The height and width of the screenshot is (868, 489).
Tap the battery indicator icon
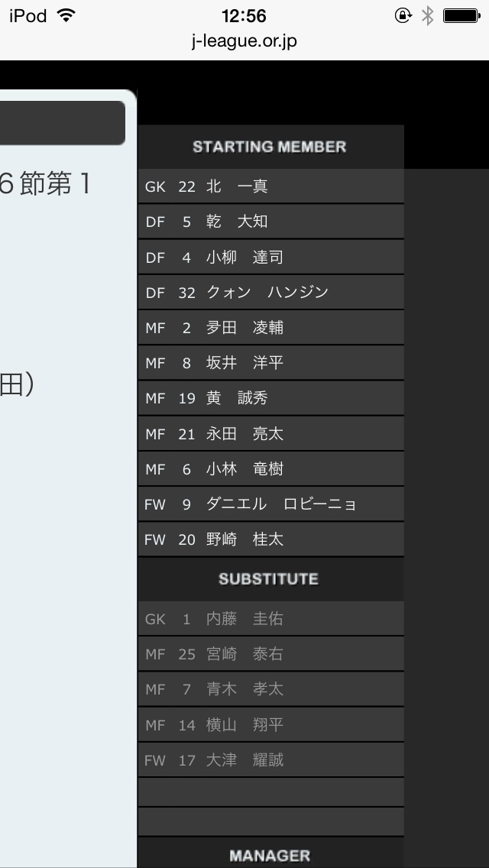(461, 15)
